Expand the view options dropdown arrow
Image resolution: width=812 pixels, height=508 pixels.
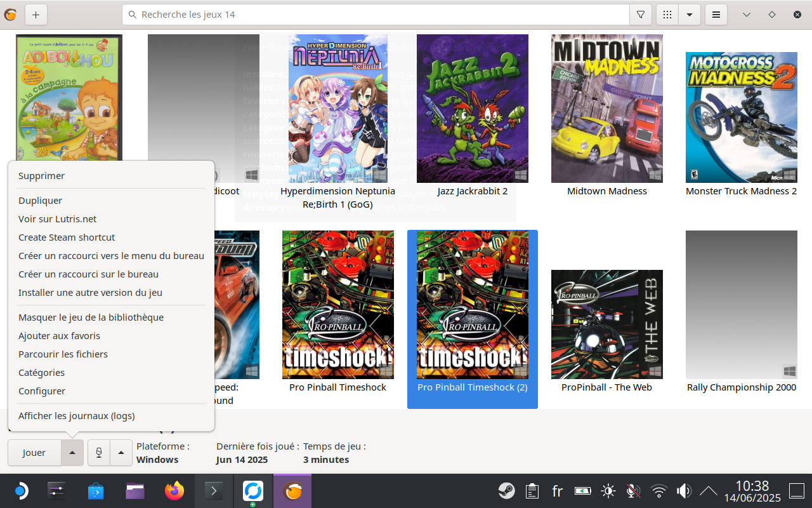pos(689,15)
